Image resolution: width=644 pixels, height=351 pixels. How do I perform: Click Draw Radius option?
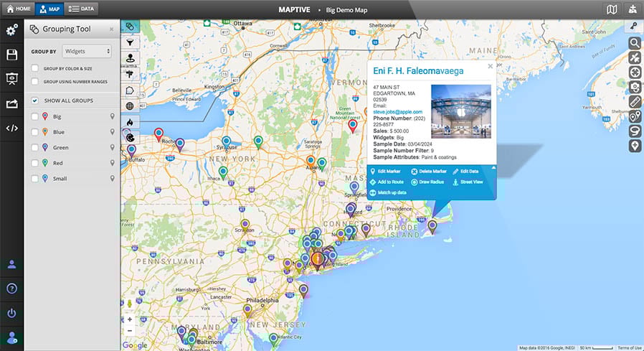coord(427,182)
